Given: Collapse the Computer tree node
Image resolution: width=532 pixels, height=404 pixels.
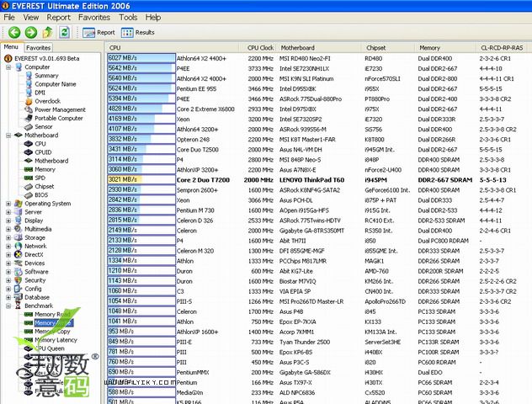Looking at the screenshot, I should tap(8, 66).
